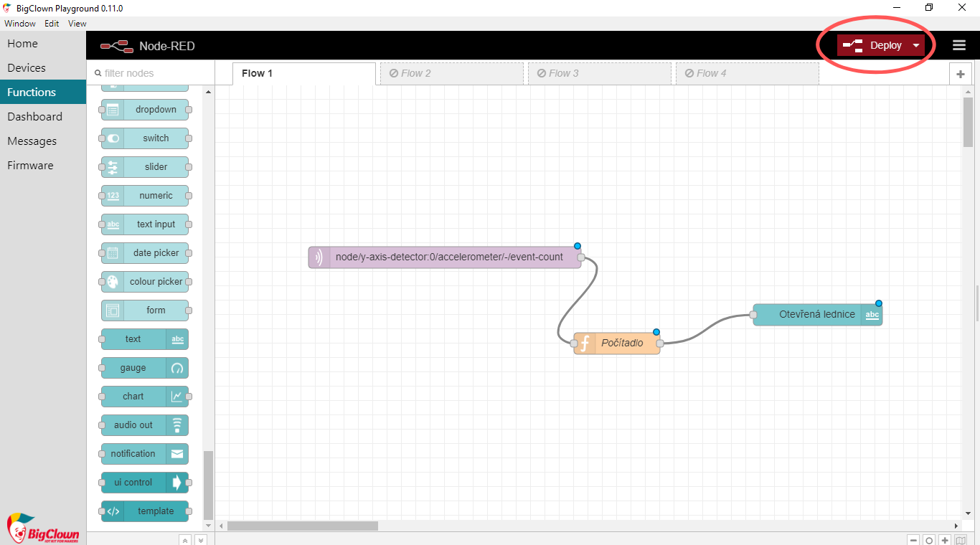The width and height of the screenshot is (980, 545).
Task: Click the palette scrollbar up arrow
Action: [209, 92]
